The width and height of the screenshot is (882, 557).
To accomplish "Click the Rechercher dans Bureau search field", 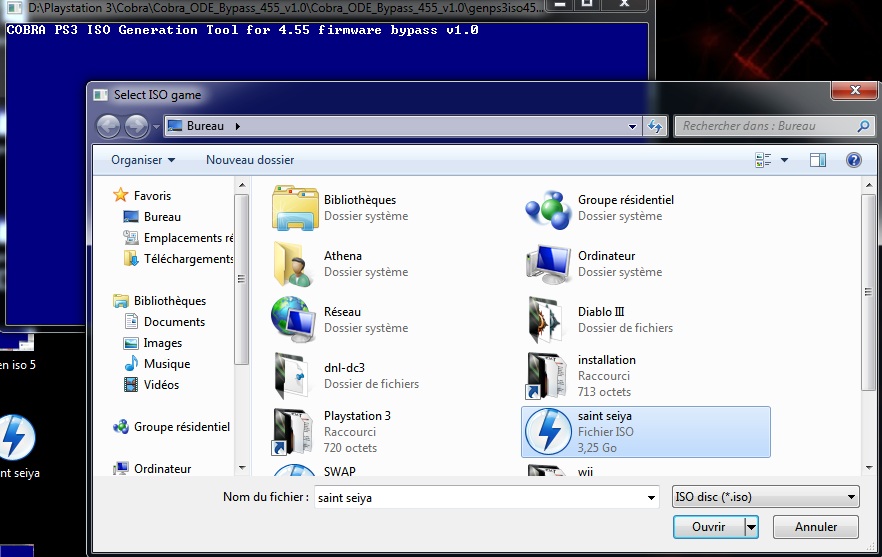I will pyautogui.click(x=765, y=126).
